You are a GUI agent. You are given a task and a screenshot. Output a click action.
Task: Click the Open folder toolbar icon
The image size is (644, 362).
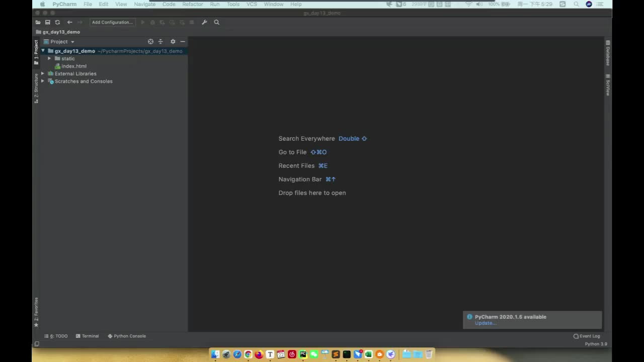38,22
